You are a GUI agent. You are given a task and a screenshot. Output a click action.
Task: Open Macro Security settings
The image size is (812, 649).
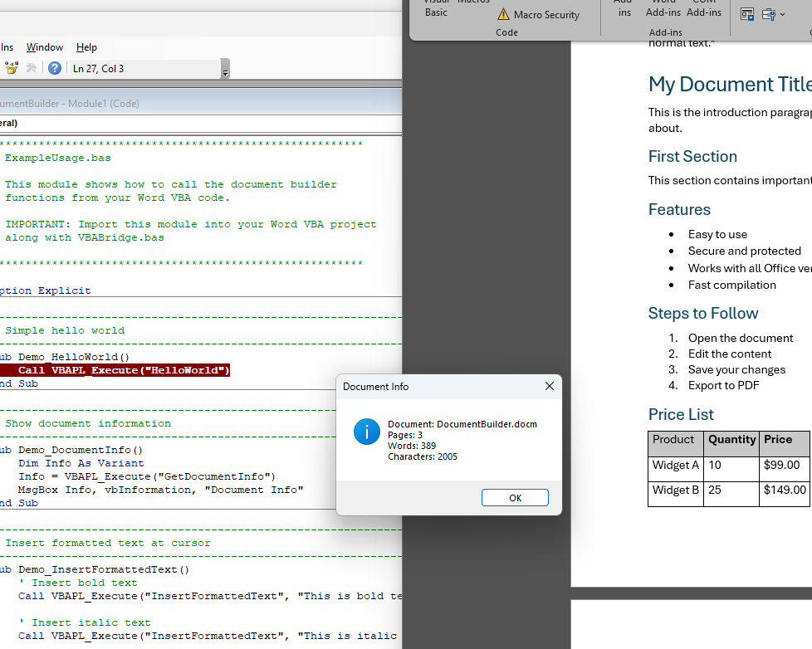tap(538, 14)
